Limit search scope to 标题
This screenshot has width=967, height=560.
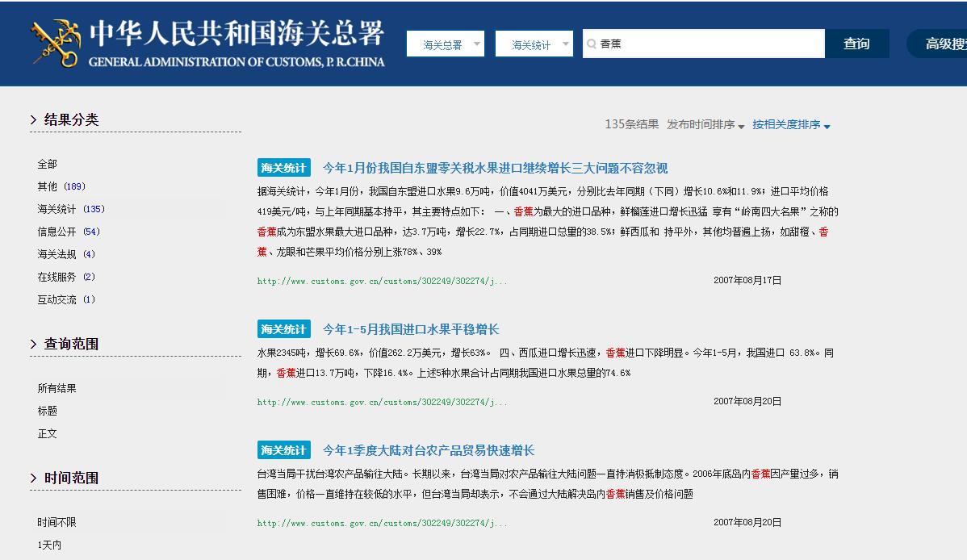pos(48,411)
